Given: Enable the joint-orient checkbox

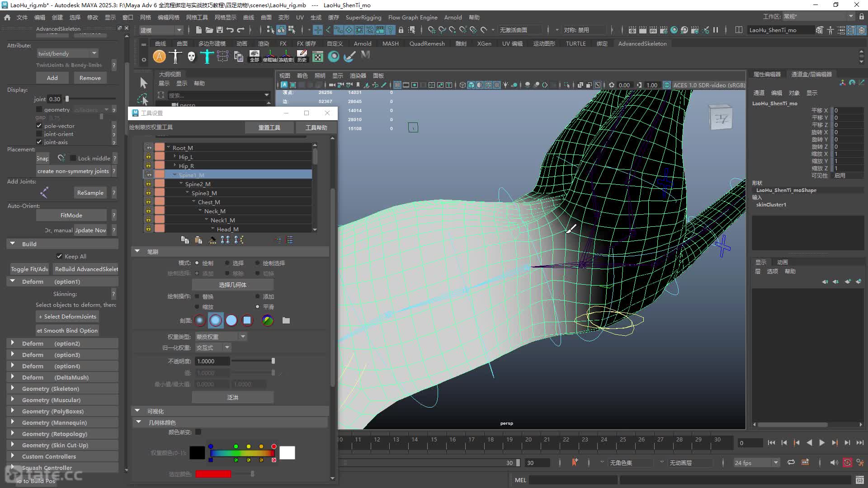Looking at the screenshot, I should point(39,134).
